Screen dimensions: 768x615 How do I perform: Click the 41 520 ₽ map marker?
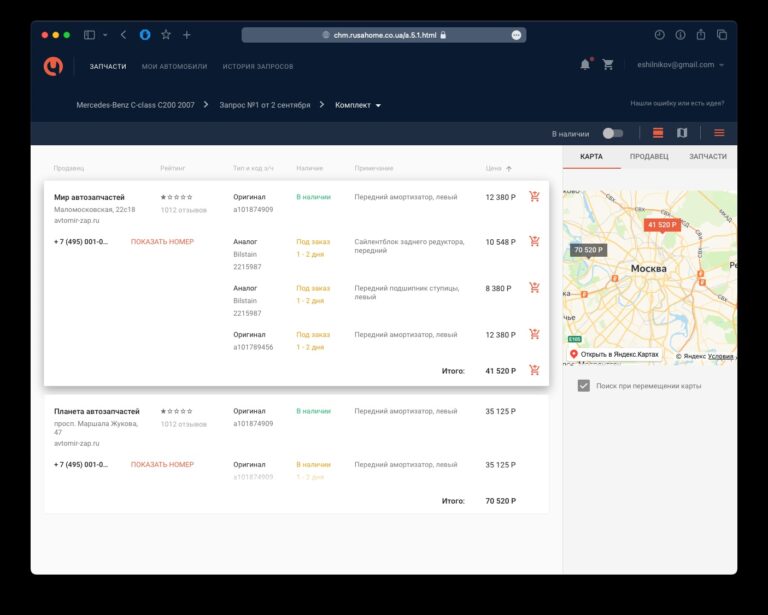click(x=662, y=225)
